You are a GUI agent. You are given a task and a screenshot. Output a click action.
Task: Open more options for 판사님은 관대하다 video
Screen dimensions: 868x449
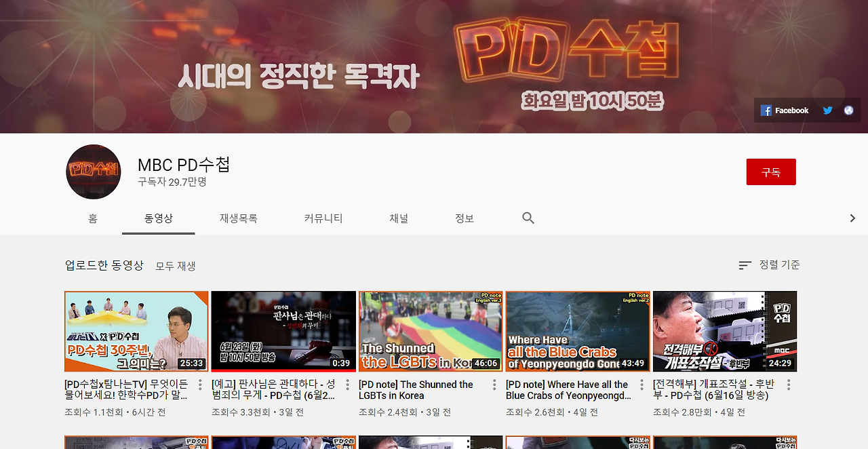tap(347, 385)
